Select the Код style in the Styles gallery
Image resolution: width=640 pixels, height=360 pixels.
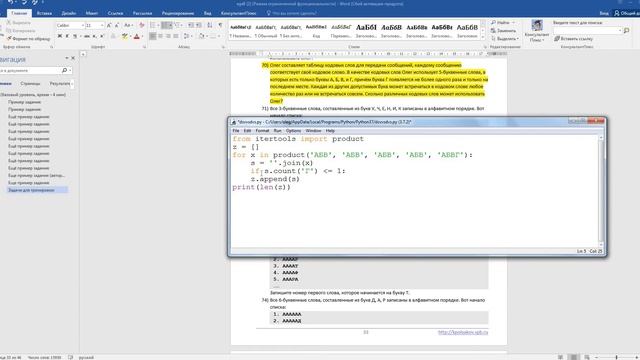point(316,31)
